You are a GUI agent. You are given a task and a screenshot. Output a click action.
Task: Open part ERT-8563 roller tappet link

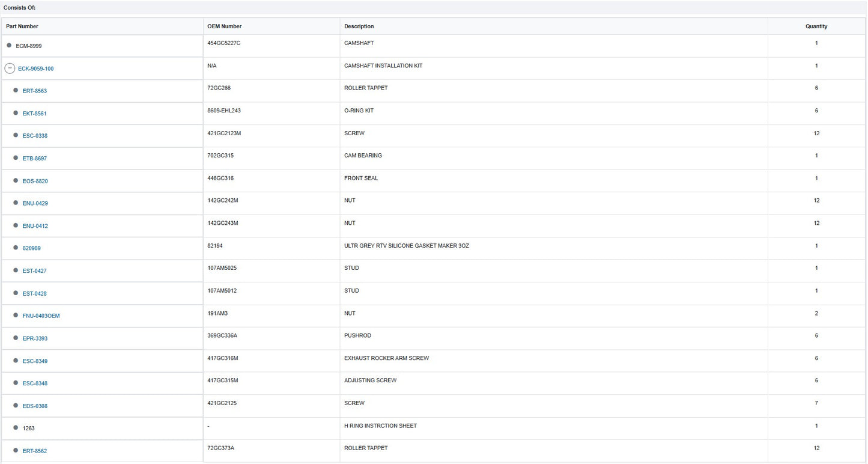pyautogui.click(x=35, y=91)
